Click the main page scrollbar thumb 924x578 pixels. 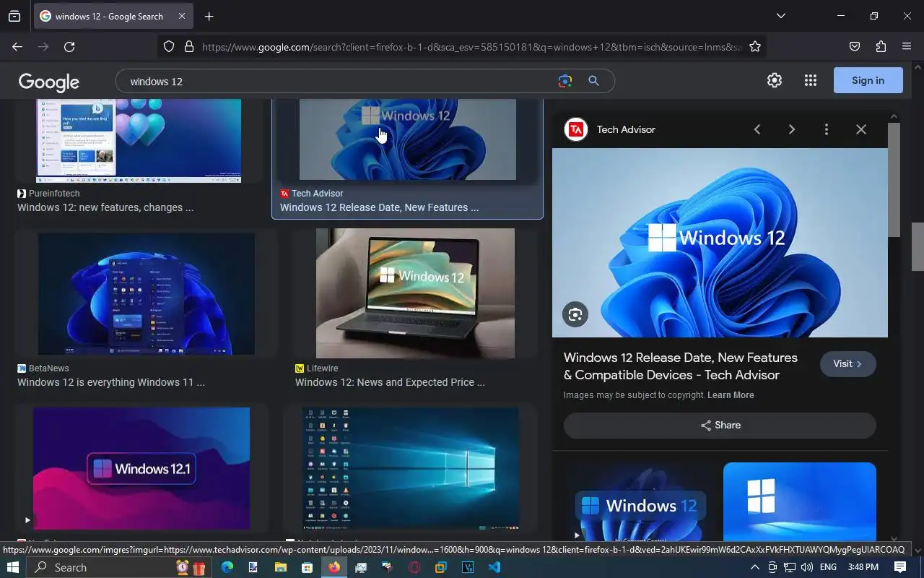pos(918,247)
